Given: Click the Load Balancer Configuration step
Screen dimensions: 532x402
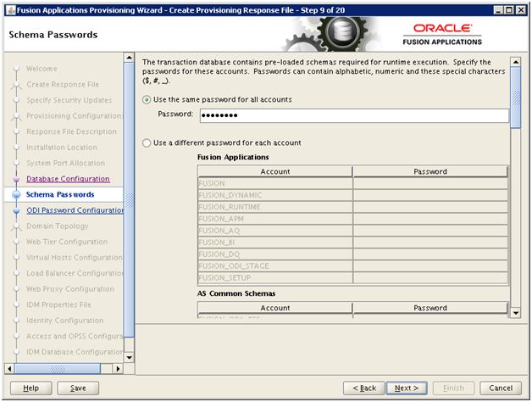Looking at the screenshot, I should click(x=75, y=273).
